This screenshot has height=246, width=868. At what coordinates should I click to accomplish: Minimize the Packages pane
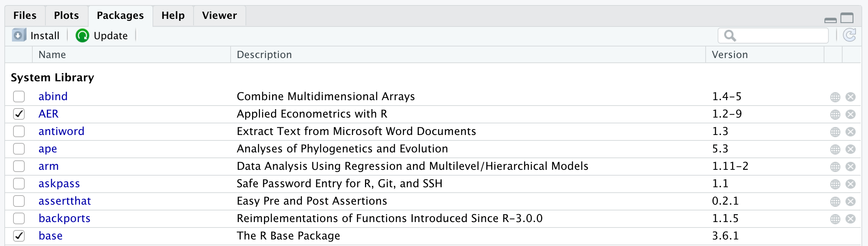830,20
